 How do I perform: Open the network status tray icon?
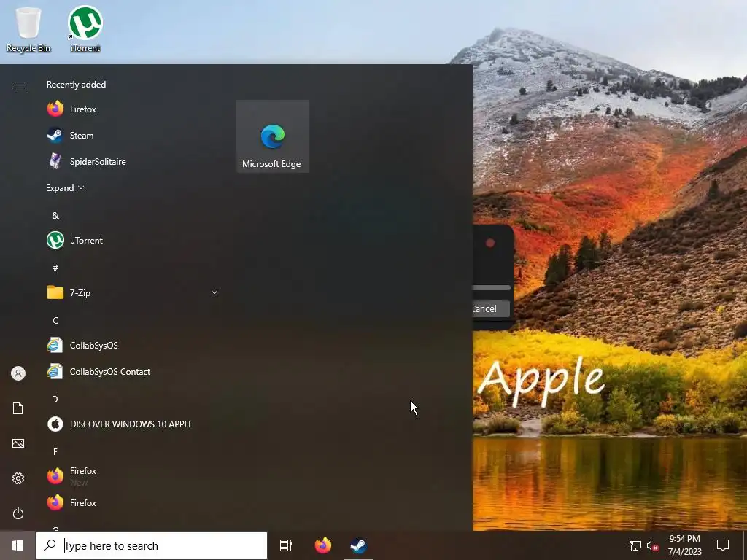[x=635, y=545]
